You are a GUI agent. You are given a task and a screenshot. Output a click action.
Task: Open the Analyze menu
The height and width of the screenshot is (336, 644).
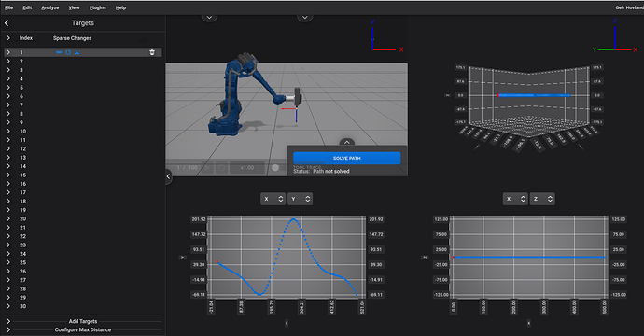(50, 7)
